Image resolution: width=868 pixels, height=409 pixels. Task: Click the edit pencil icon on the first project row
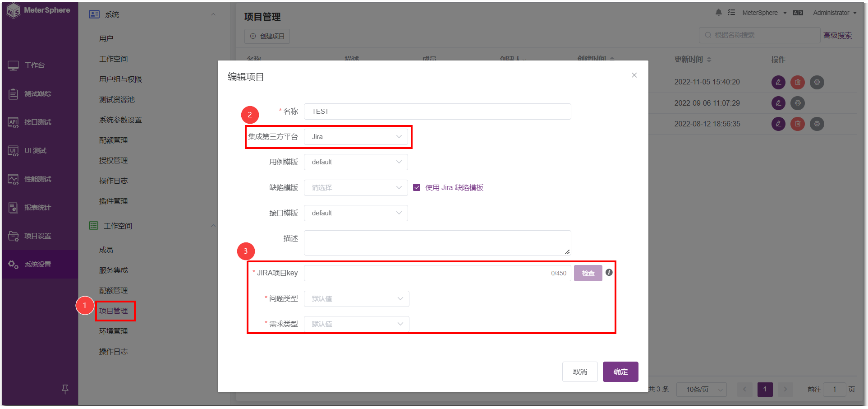[778, 82]
